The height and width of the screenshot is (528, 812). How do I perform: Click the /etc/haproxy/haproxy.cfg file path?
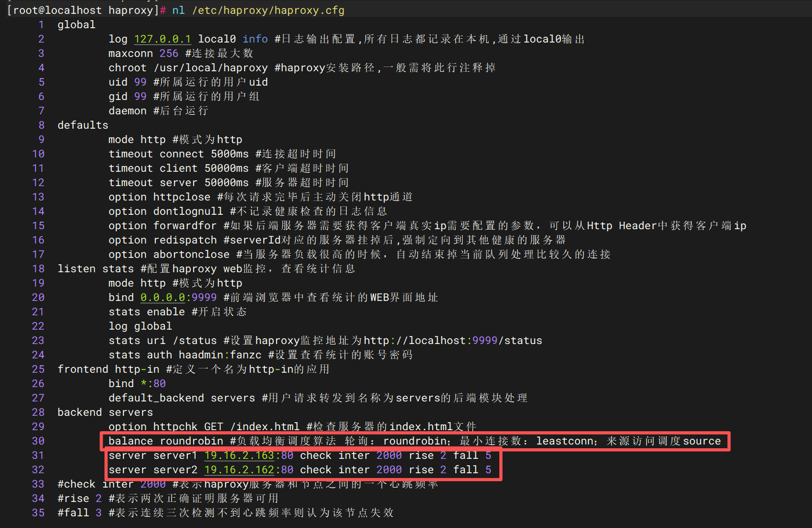click(x=268, y=10)
